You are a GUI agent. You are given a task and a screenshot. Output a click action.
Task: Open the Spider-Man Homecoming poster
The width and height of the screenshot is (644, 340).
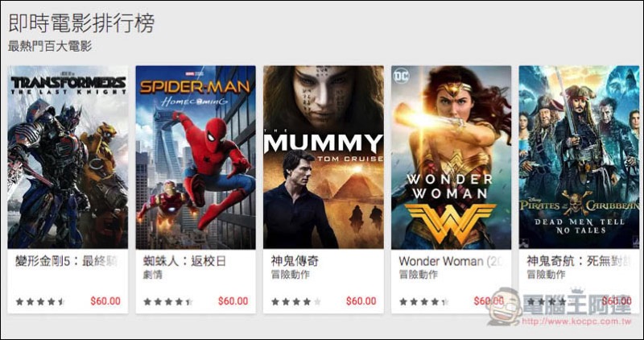[x=196, y=157]
